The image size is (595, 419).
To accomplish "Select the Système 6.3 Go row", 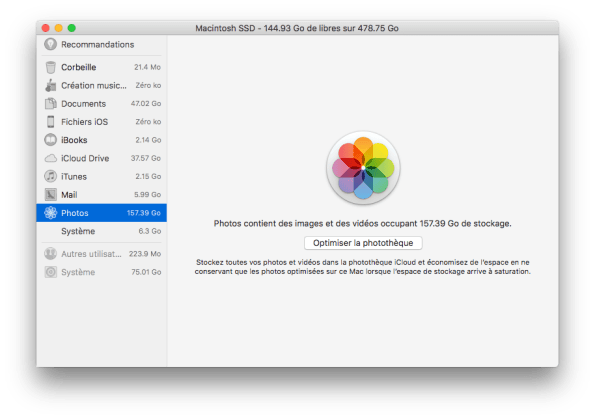I will [102, 231].
